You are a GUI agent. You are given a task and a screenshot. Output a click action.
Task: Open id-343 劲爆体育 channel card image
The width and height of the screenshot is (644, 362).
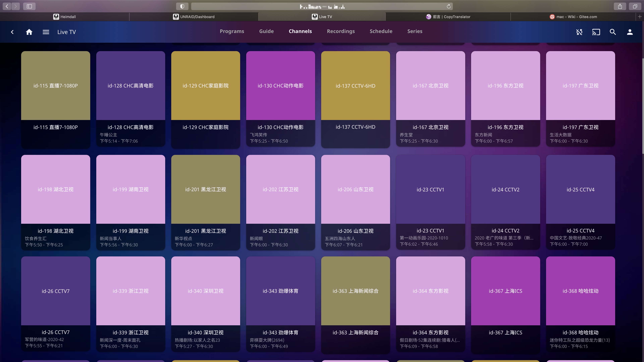[280, 291]
